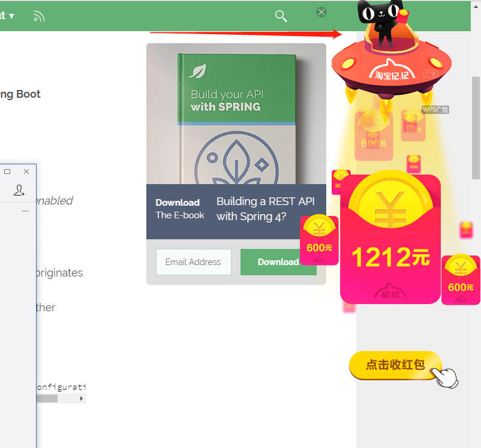Open the header dropdown arrow menu
Image resolution: width=481 pixels, height=448 pixels.
[x=11, y=16]
